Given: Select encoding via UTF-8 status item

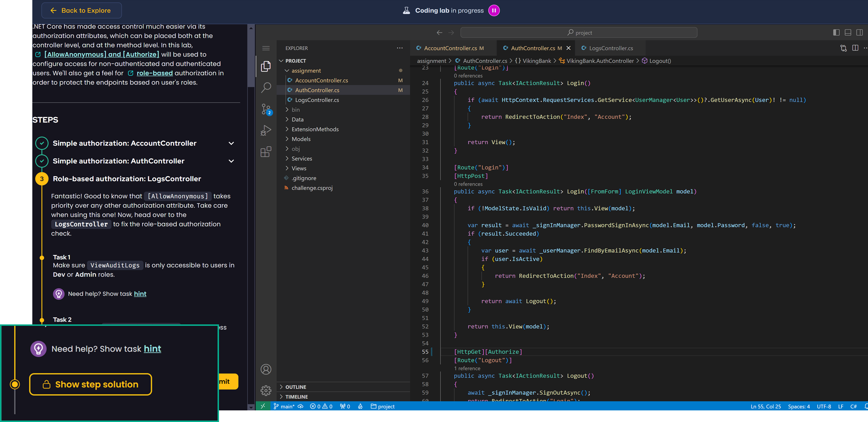Looking at the screenshot, I should (x=824, y=406).
